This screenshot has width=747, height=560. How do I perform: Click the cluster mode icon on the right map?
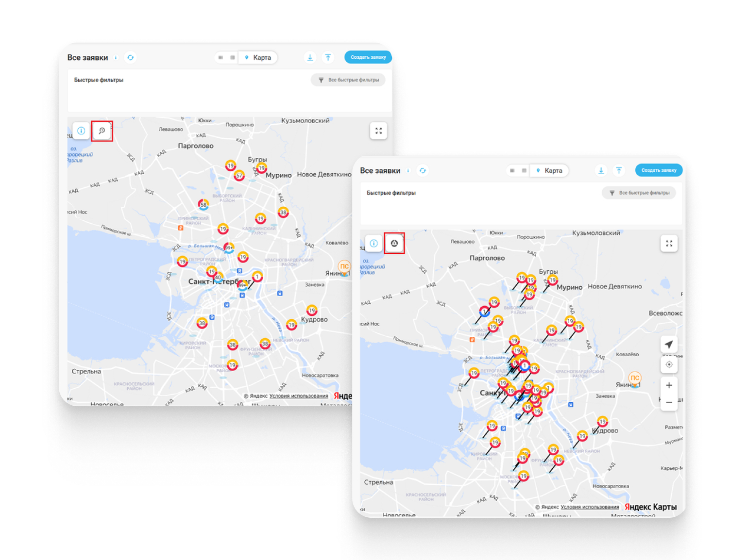coord(394,244)
